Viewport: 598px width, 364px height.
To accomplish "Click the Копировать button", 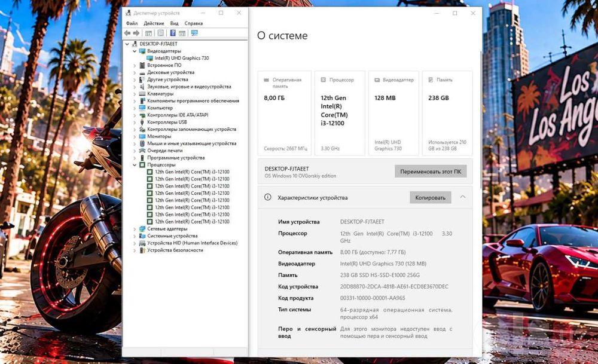I will pyautogui.click(x=430, y=197).
